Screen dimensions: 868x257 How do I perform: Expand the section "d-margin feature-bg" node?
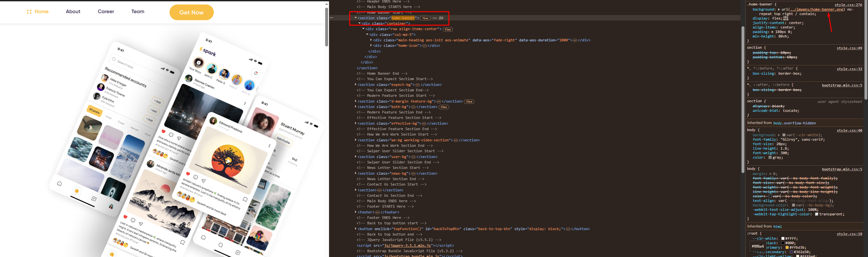click(355, 101)
